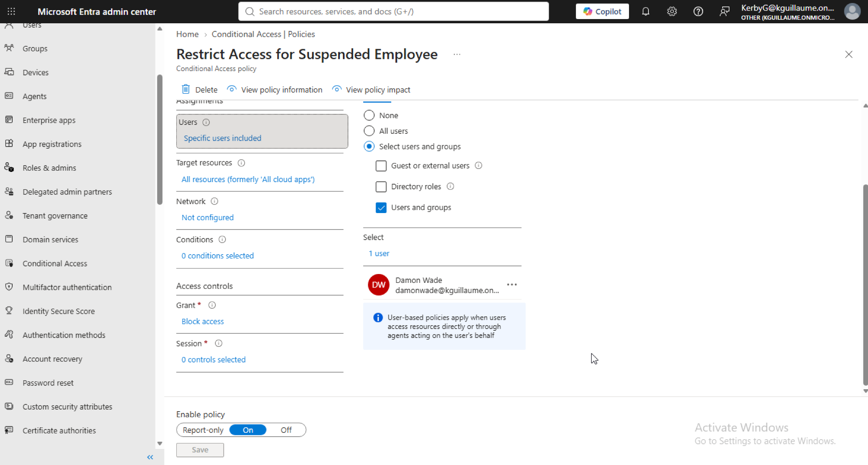The image size is (868, 465).
Task: Focus the search resources field
Action: click(393, 11)
